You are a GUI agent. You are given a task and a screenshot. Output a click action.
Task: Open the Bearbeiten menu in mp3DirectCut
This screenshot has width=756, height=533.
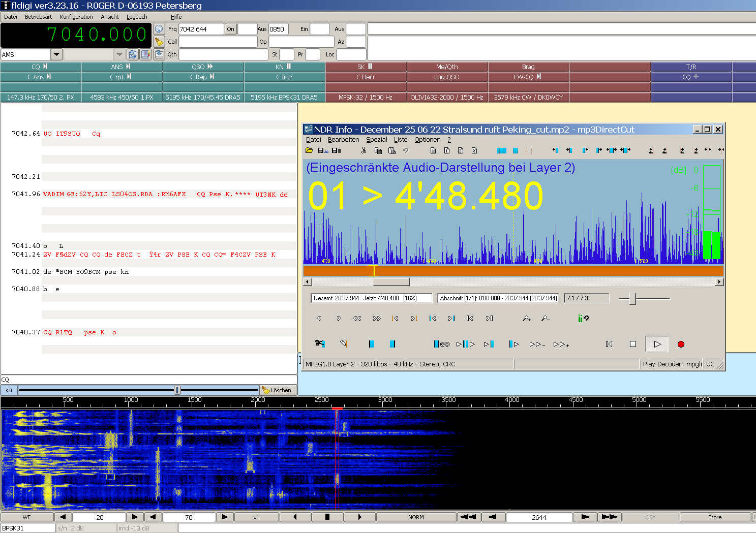pos(343,140)
